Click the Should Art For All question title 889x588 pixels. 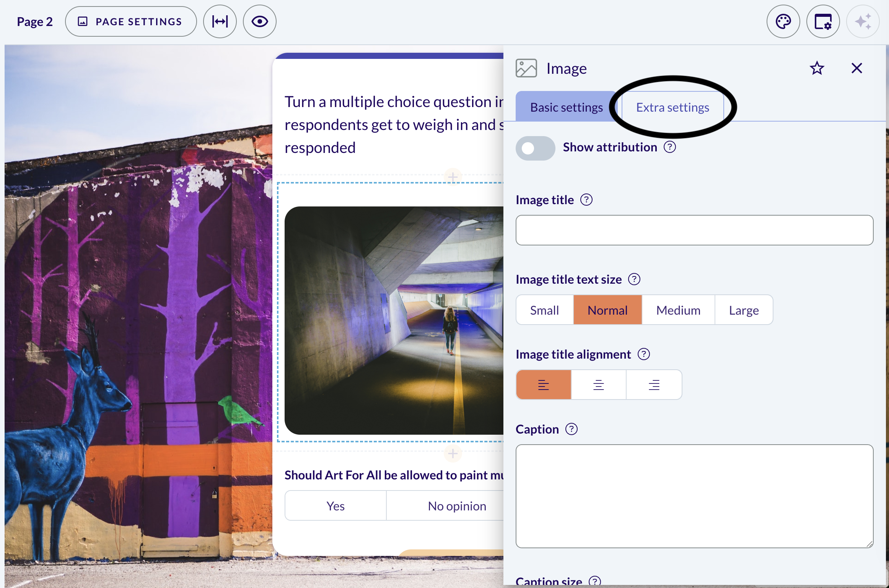coord(394,475)
